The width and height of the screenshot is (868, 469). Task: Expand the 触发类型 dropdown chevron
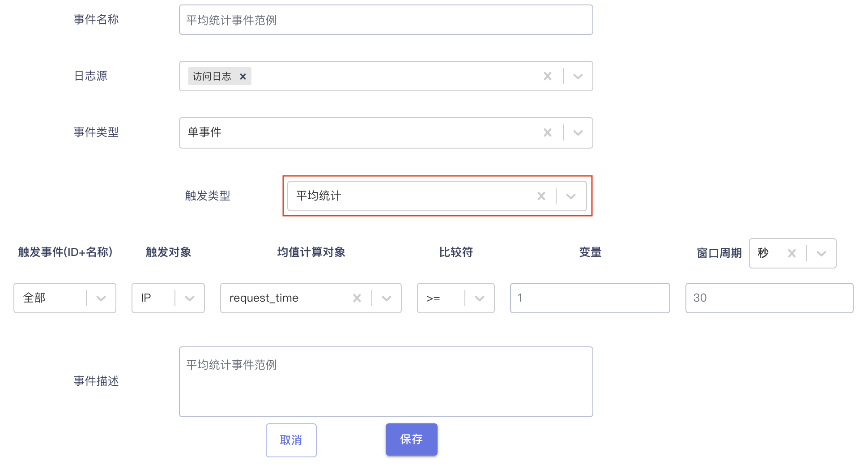pos(571,196)
